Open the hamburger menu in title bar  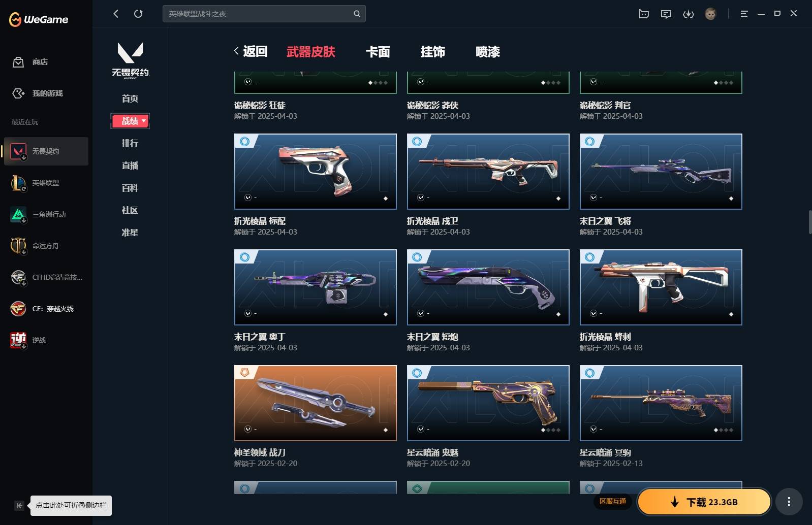tap(744, 14)
